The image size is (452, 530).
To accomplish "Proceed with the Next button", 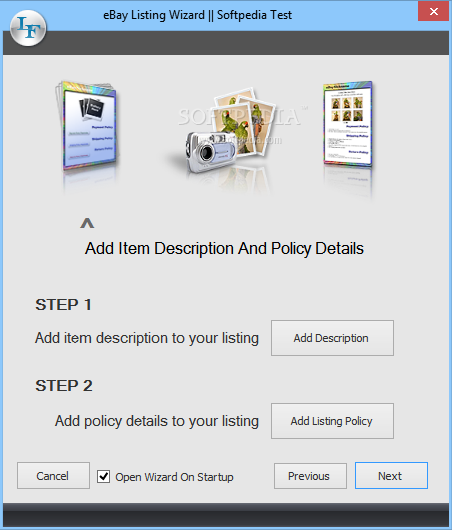I will pos(391,476).
